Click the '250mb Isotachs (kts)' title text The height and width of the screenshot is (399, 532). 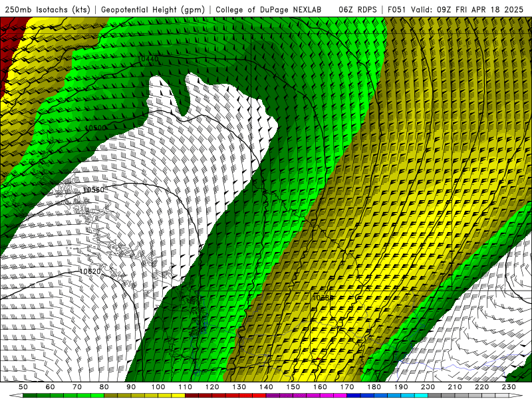[x=47, y=9]
